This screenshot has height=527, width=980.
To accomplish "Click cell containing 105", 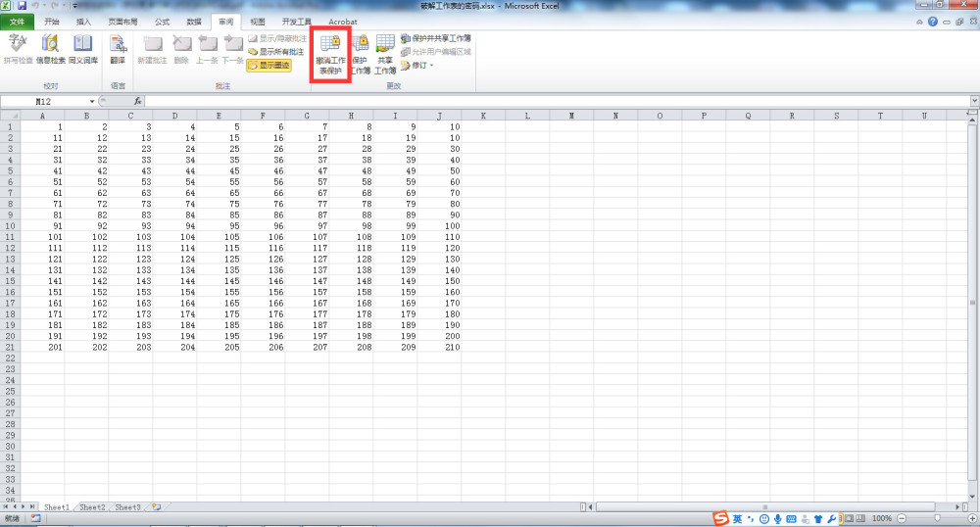I will pos(219,237).
